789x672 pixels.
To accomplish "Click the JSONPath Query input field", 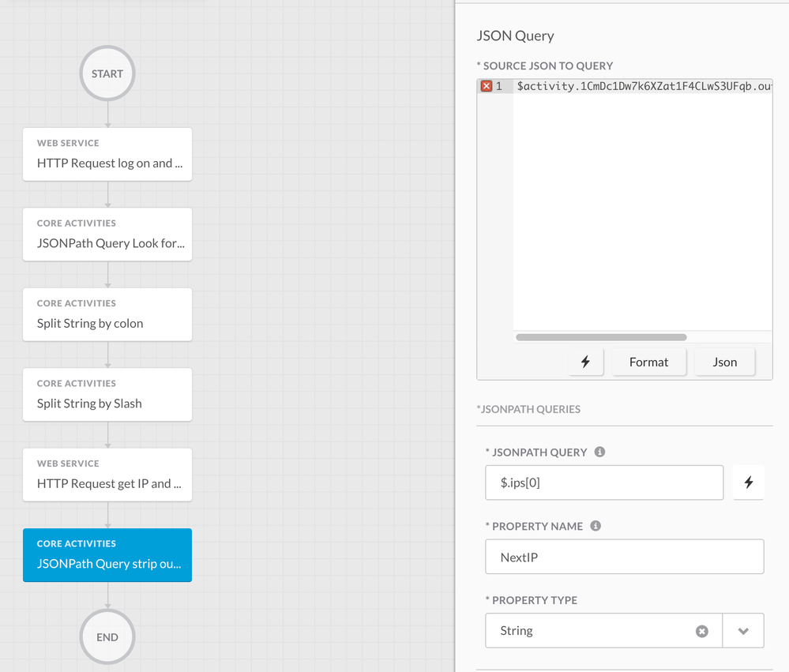I will pos(604,482).
